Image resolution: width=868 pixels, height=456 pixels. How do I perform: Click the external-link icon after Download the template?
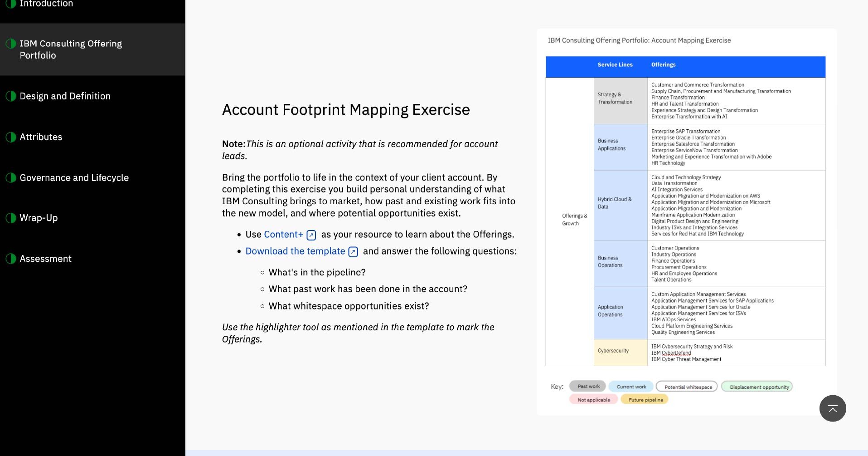[353, 252]
